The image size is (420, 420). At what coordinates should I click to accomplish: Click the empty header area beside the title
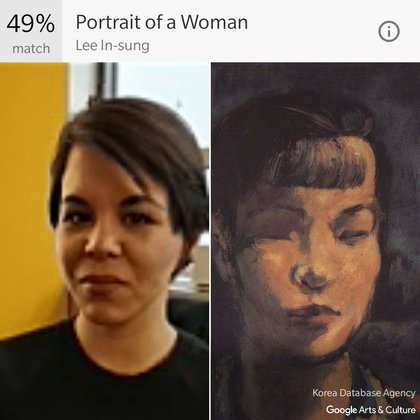313,31
